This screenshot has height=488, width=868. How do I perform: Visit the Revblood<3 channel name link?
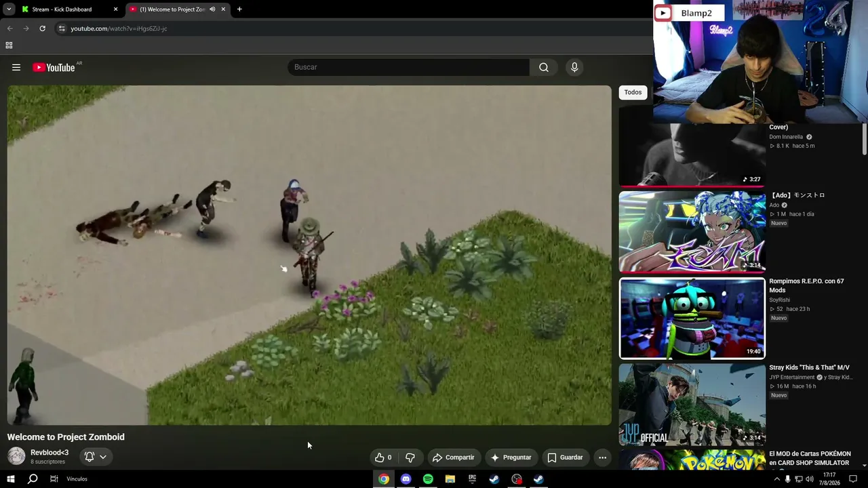pos(50,453)
